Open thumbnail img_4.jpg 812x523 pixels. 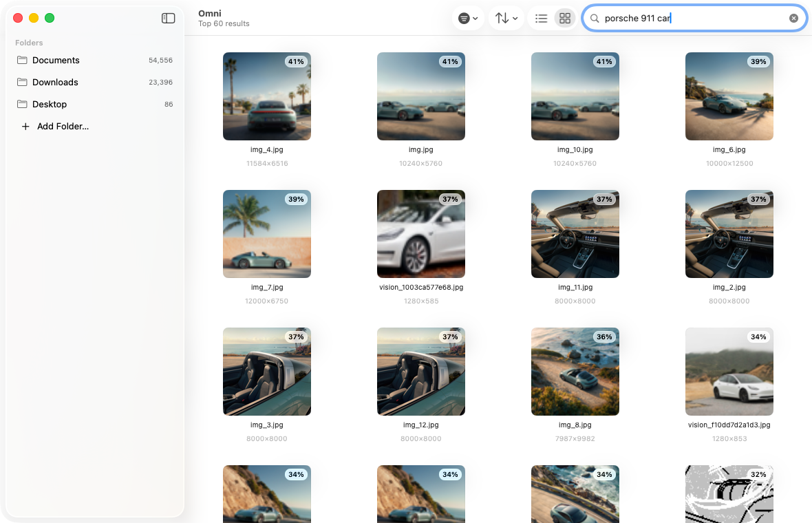(x=267, y=96)
